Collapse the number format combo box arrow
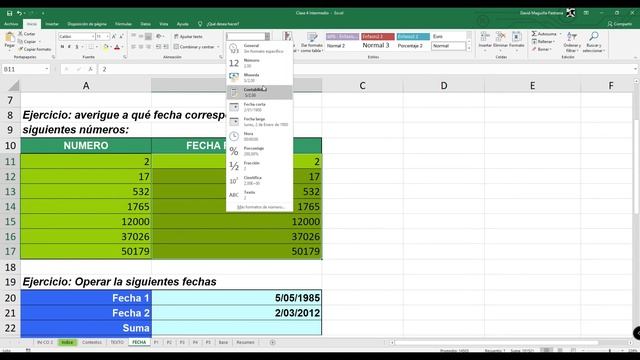The height and width of the screenshot is (360, 640). (x=267, y=36)
